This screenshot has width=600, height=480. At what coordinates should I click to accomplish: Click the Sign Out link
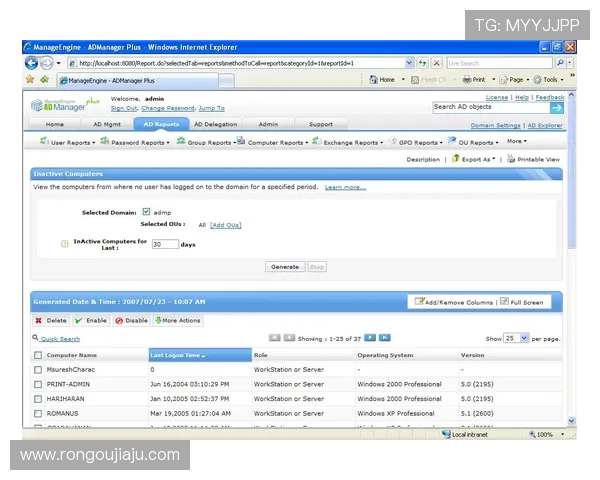[x=124, y=108]
